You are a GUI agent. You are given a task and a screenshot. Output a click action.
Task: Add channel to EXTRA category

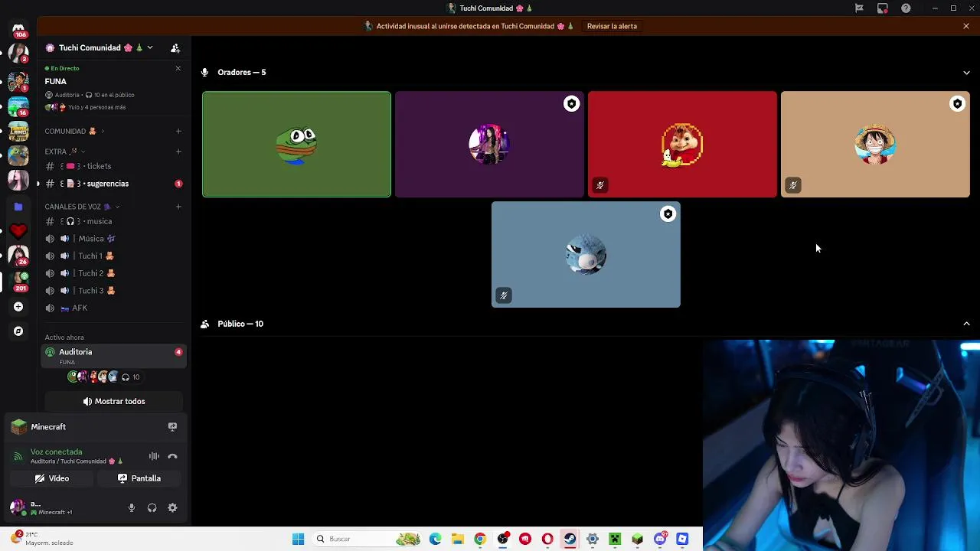[178, 152]
